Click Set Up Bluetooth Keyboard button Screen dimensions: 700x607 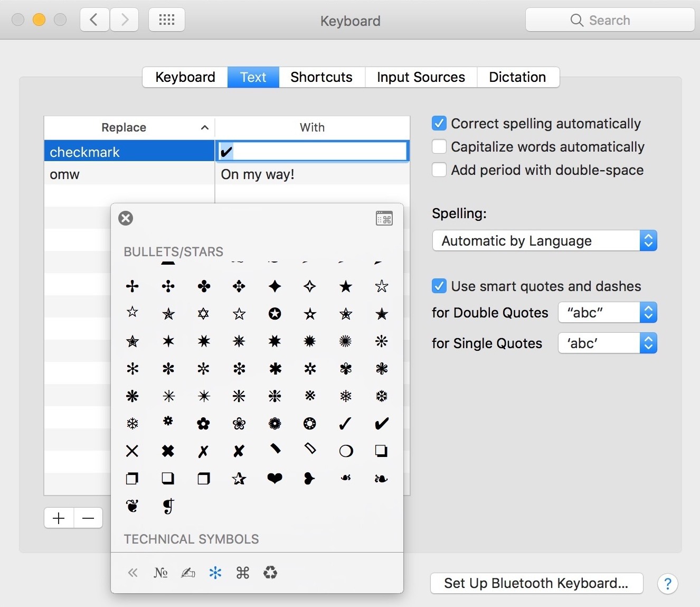pyautogui.click(x=536, y=583)
